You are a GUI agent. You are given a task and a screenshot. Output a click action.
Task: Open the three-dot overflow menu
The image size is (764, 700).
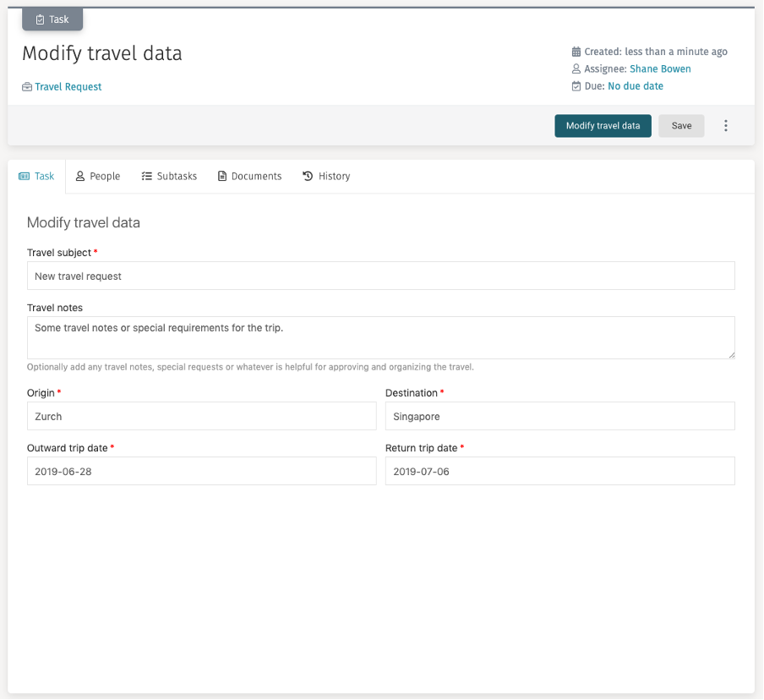726,124
